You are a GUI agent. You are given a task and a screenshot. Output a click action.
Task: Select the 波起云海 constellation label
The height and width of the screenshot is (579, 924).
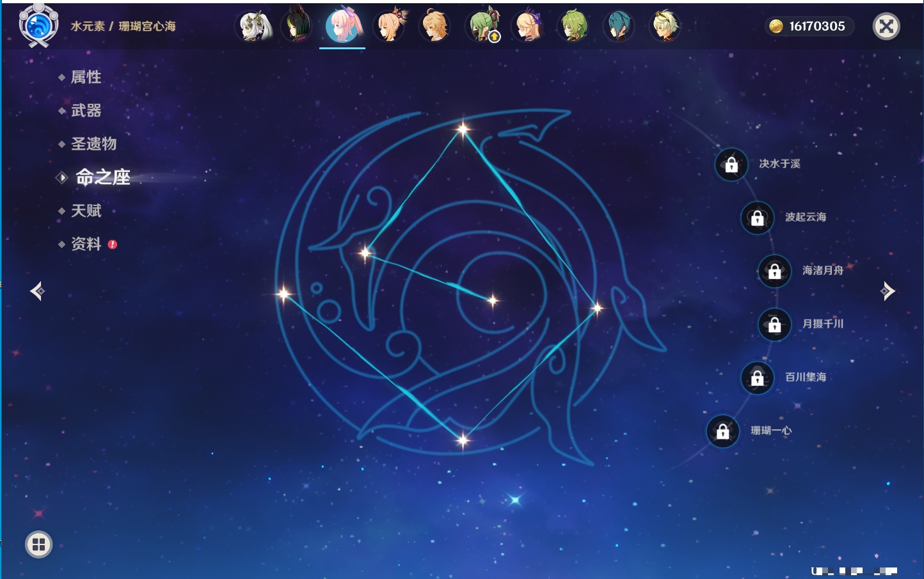click(806, 217)
